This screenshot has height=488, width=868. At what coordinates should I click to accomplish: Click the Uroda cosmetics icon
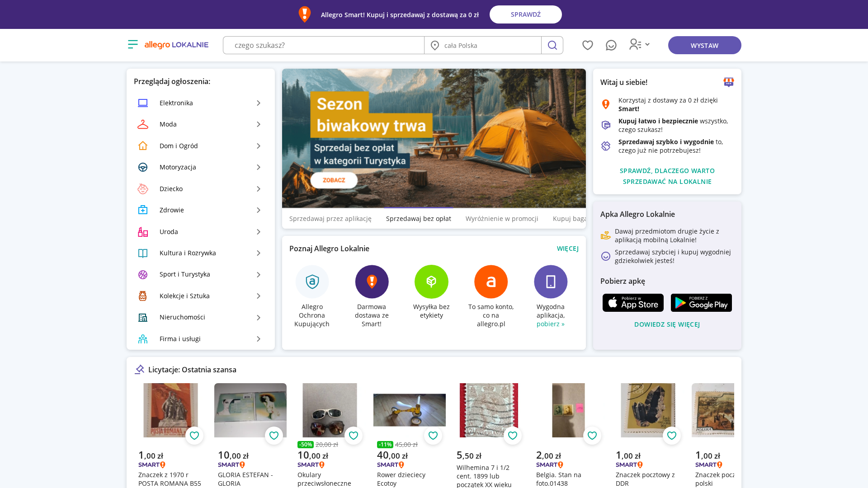143,232
